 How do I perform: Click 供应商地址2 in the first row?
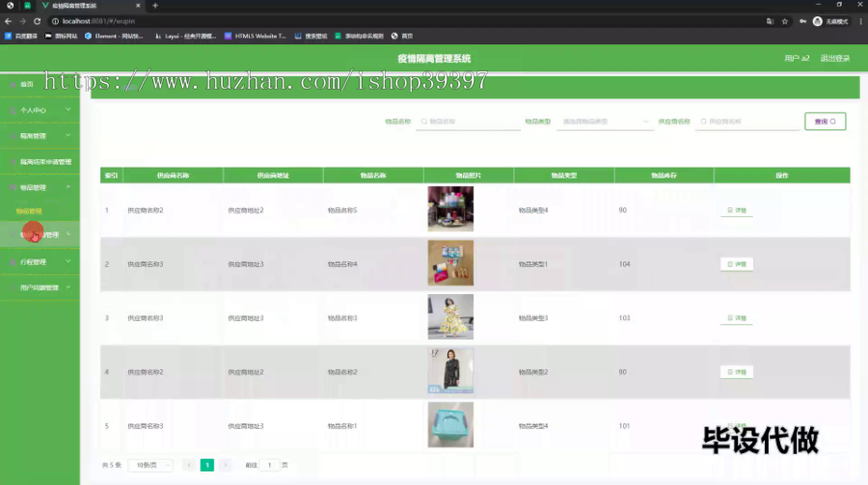coord(246,210)
